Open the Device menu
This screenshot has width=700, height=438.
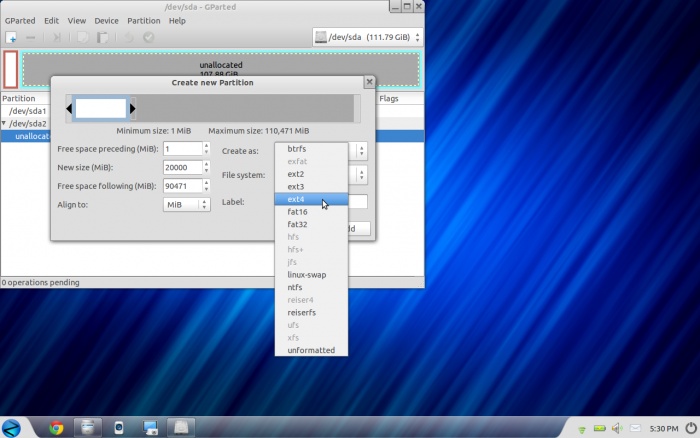tap(106, 21)
